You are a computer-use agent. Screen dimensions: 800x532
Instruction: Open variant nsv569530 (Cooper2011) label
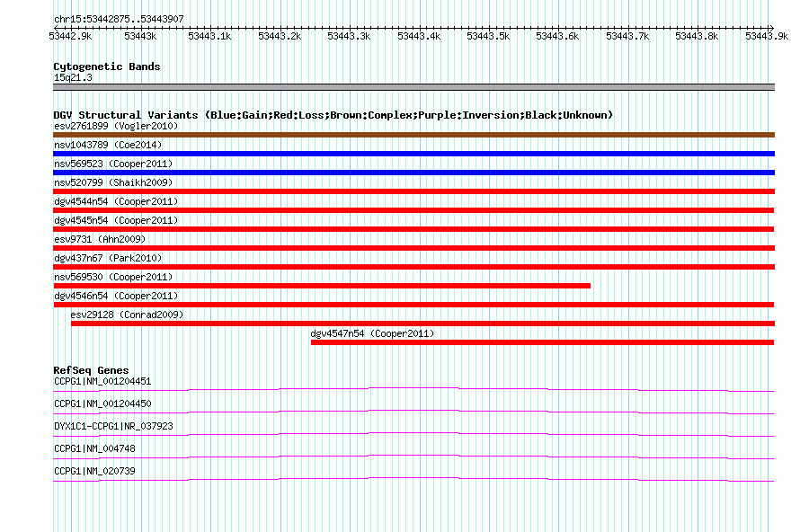pos(113,277)
